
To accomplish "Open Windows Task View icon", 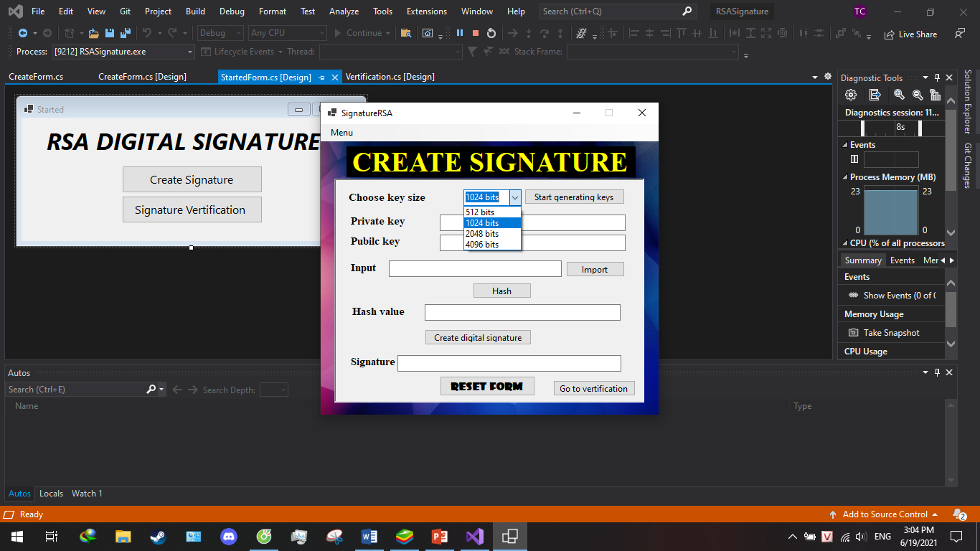I will 51,536.
